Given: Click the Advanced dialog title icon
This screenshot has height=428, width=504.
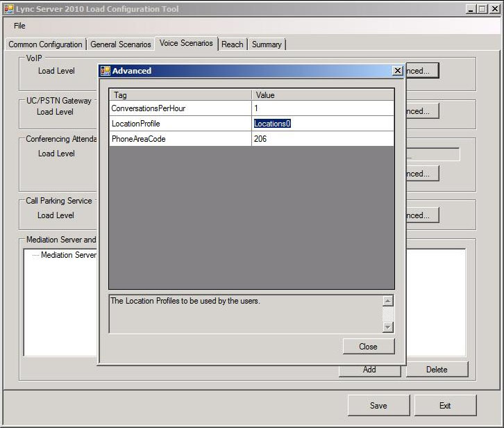Looking at the screenshot, I should [106, 71].
